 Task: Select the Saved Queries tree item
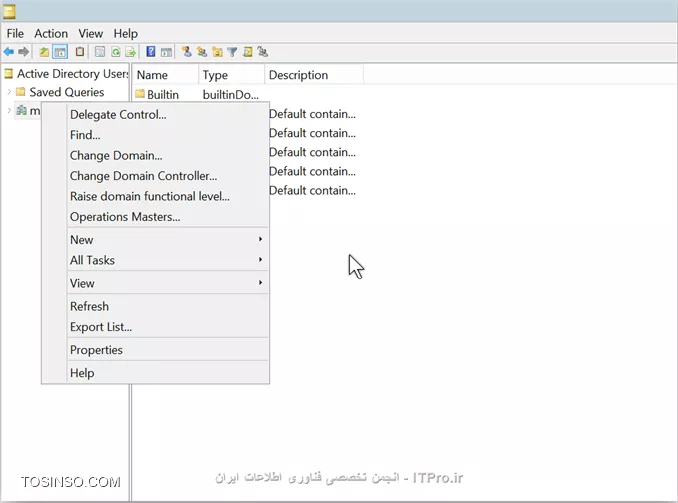(x=67, y=92)
